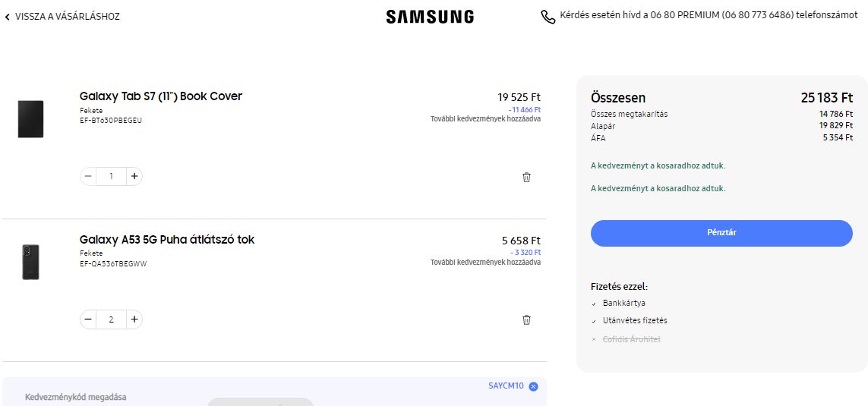Click the Book Cover quantity field
Image resolution: width=868 pixels, height=406 pixels.
[x=111, y=177]
